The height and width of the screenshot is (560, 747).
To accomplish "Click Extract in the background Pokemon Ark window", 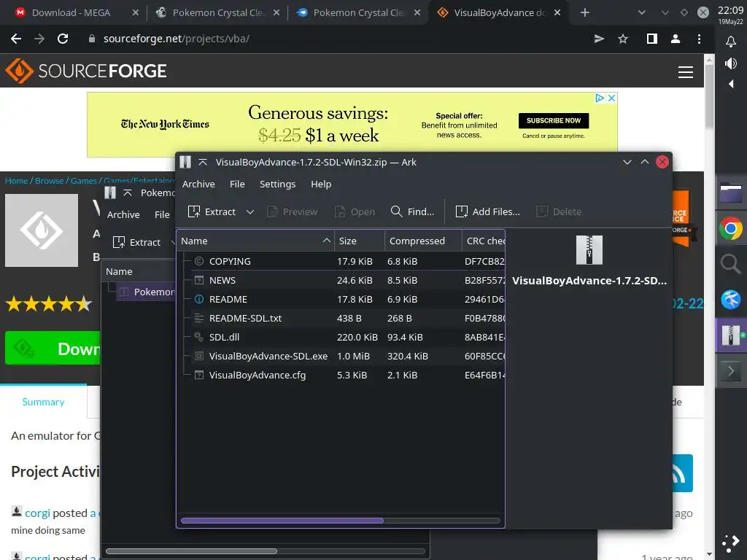I will point(137,242).
